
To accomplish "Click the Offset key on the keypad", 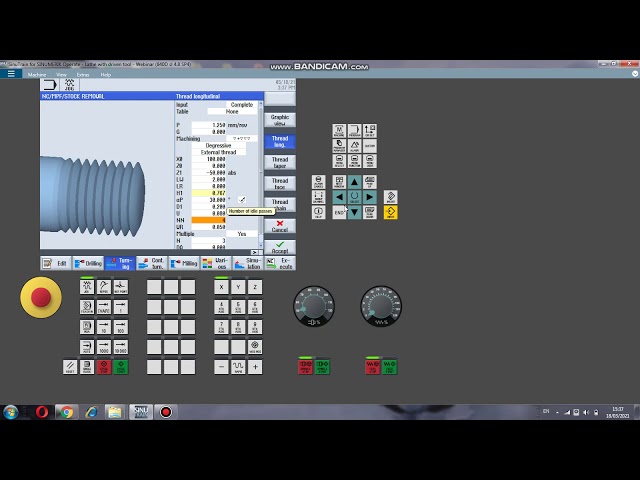I will click(370, 131).
